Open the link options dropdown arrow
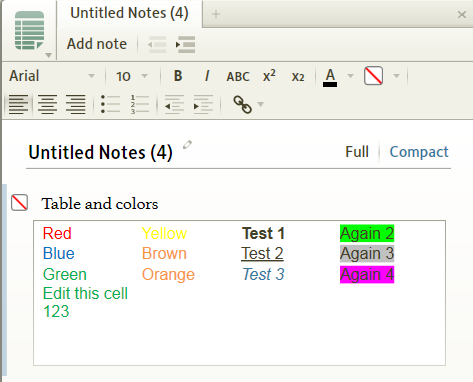The image size is (473, 382). pos(261,105)
